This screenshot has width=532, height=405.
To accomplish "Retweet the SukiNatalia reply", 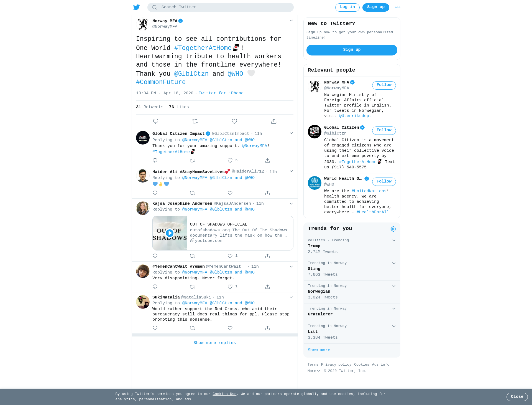I will [193, 328].
